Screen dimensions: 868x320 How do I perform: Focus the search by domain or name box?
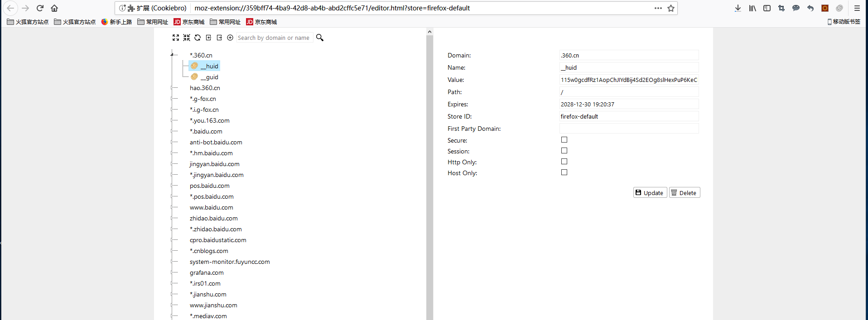click(274, 38)
